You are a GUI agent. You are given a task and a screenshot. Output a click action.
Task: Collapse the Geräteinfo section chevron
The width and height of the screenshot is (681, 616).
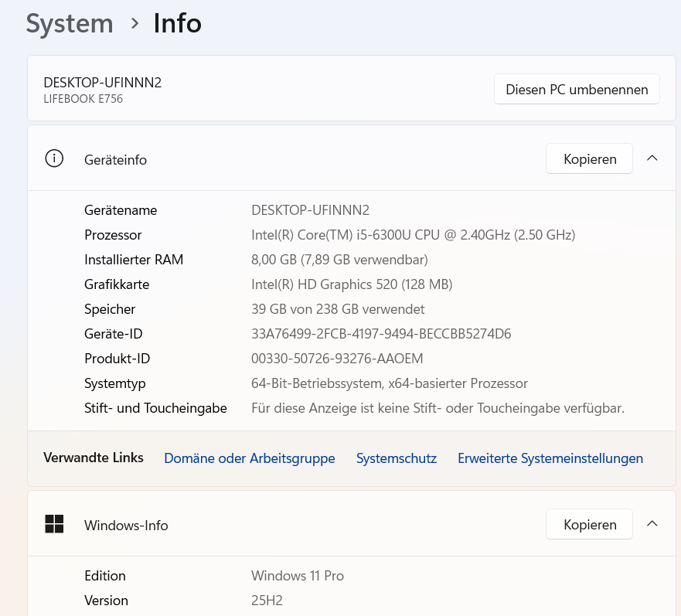click(652, 158)
